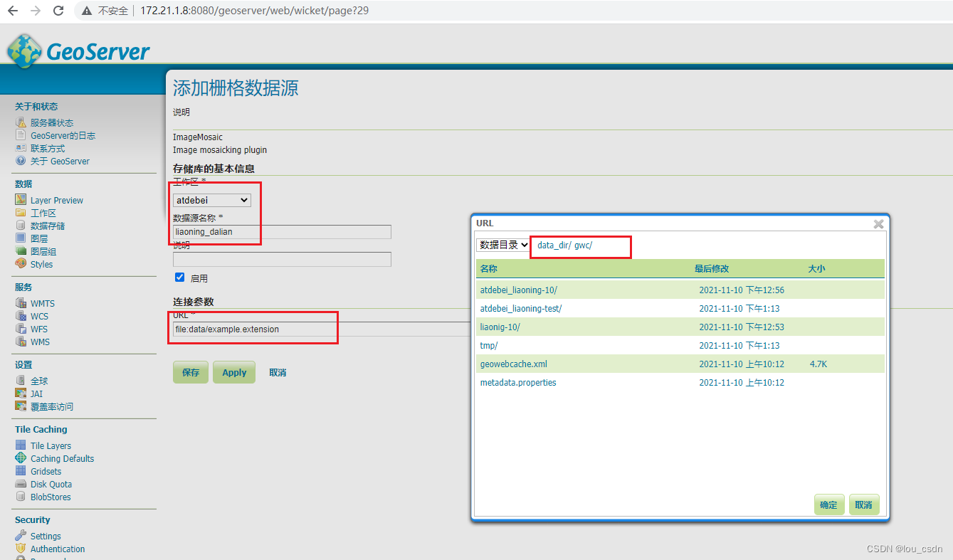
Task: Open the Disk Quota link
Action: [x=51, y=484]
